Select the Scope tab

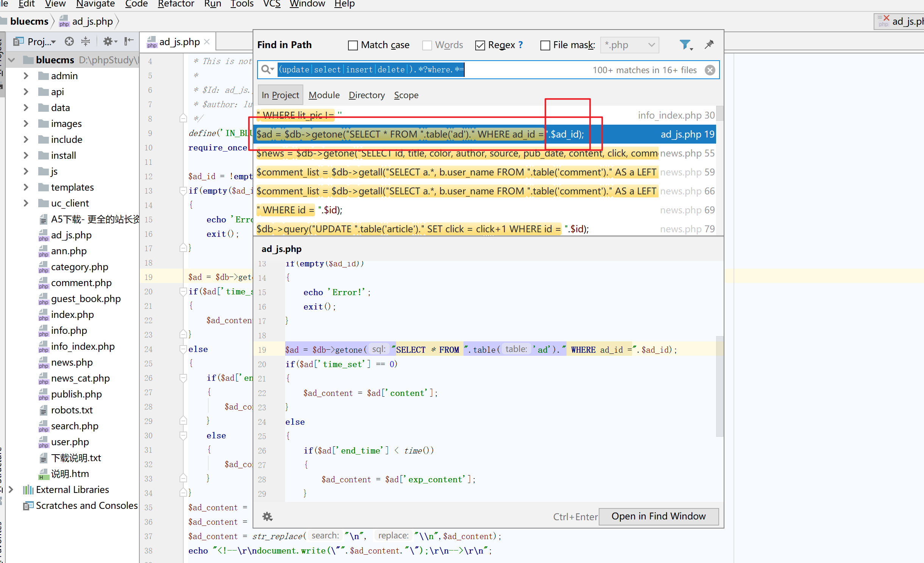(406, 95)
